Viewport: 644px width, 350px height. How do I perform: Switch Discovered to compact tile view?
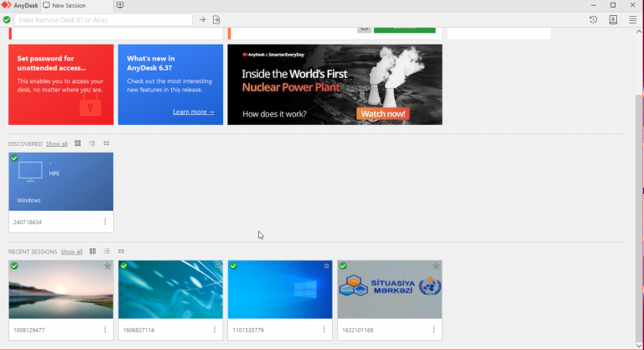[x=106, y=144]
